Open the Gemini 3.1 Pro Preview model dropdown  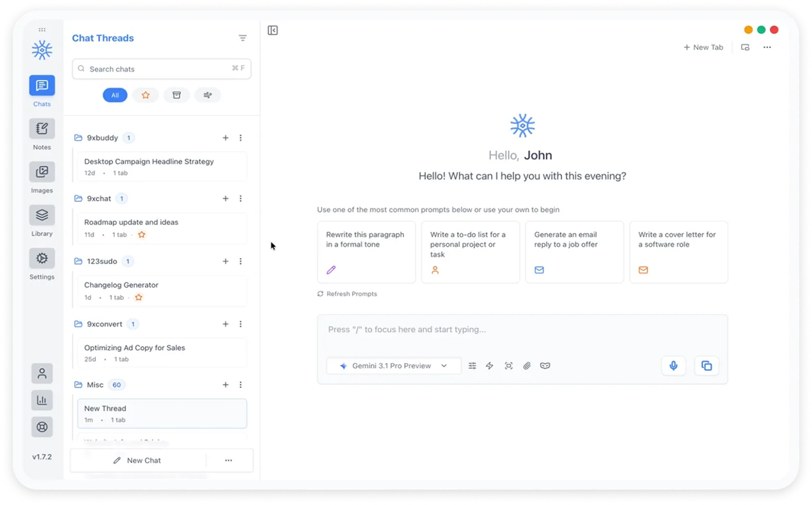[x=394, y=366]
